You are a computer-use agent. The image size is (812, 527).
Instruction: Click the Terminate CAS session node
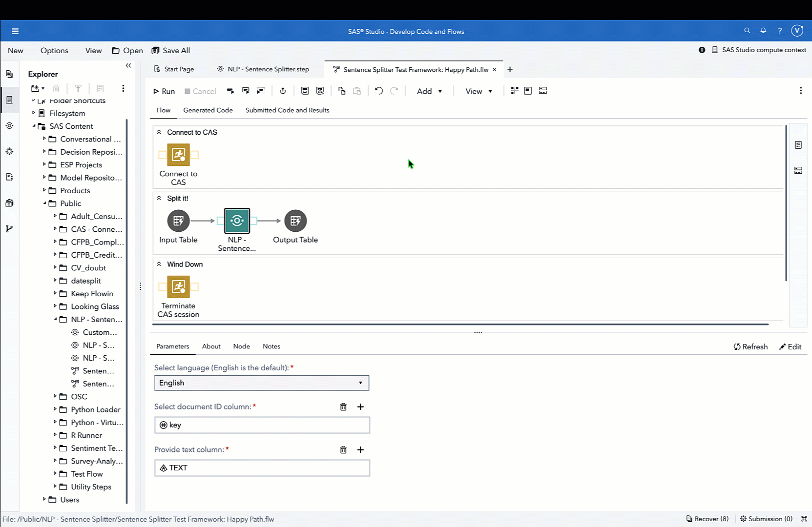coord(178,287)
